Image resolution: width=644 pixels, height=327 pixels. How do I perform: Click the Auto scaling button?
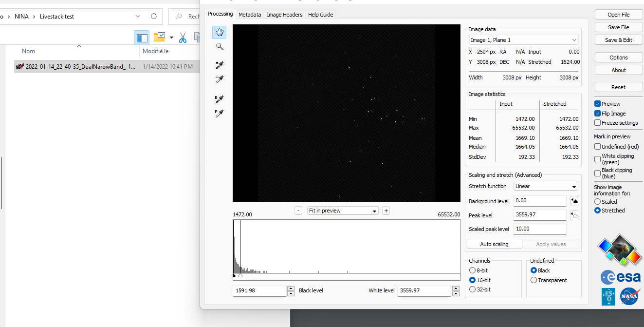pyautogui.click(x=494, y=244)
